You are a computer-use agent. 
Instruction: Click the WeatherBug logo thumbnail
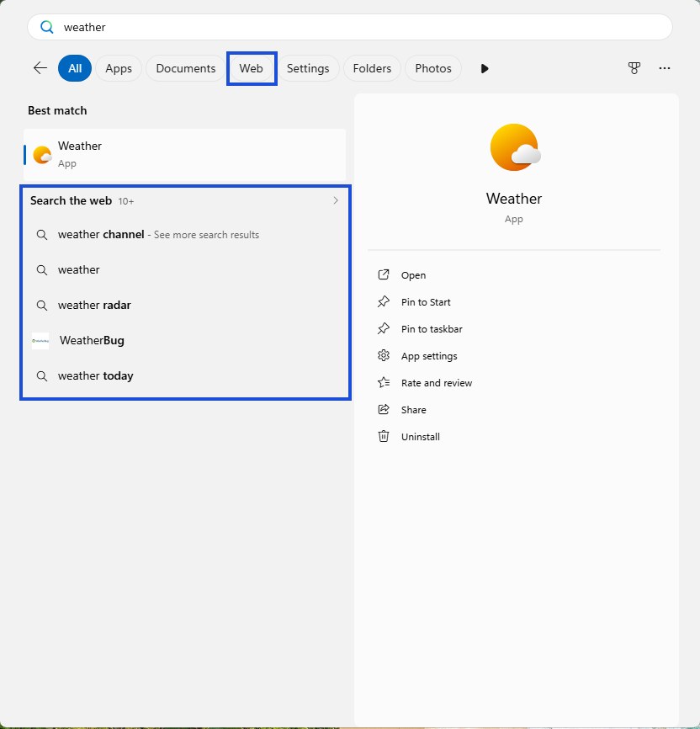point(40,341)
